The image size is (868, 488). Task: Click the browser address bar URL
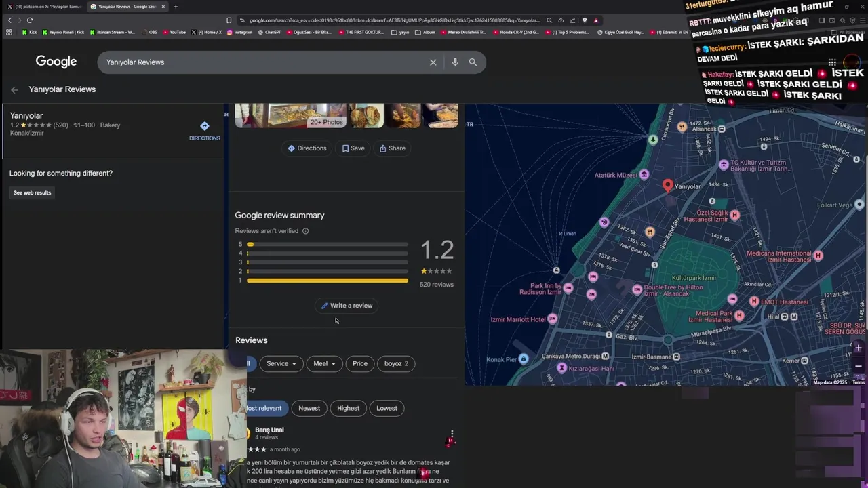pyautogui.click(x=393, y=20)
